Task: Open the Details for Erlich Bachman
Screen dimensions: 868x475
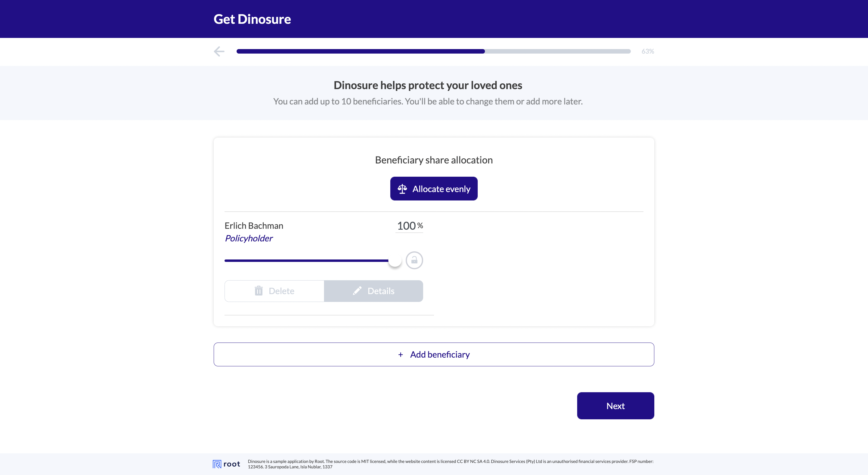Action: pos(373,291)
